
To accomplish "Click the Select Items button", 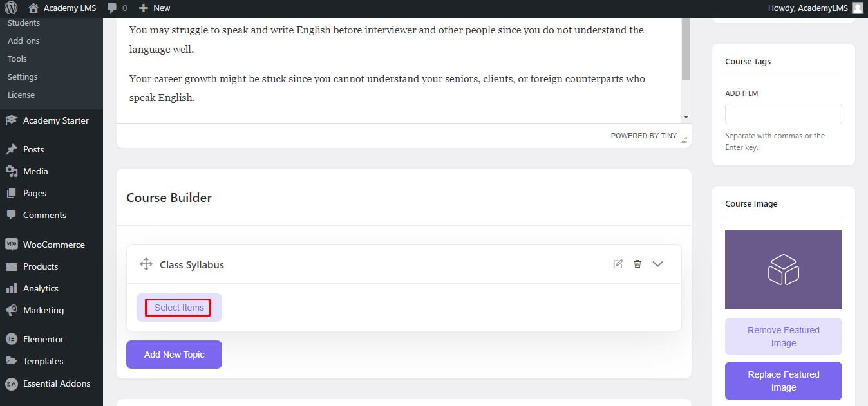I will (x=179, y=308).
